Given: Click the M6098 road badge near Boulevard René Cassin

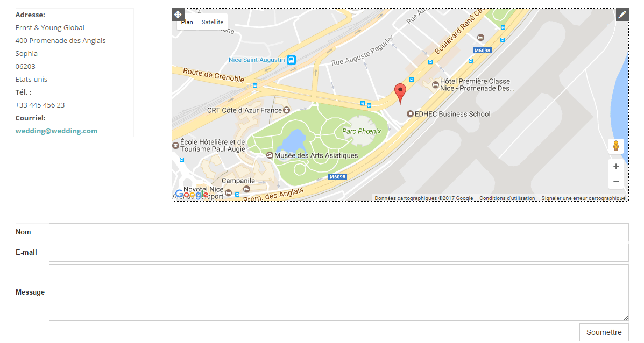Looking at the screenshot, I should pyautogui.click(x=482, y=51).
